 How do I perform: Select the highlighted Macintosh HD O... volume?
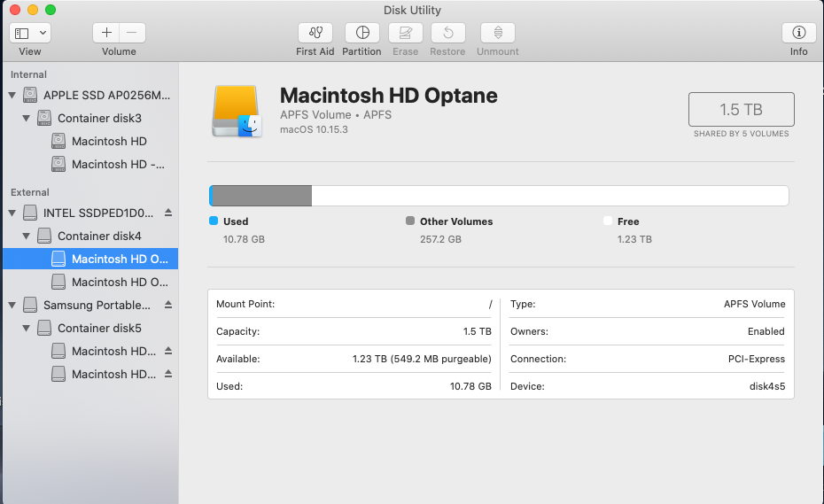click(x=90, y=259)
